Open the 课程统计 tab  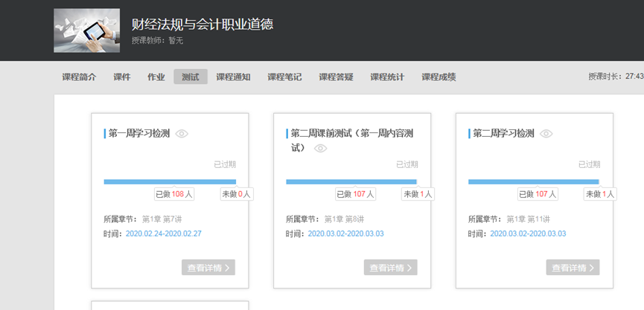click(x=387, y=77)
